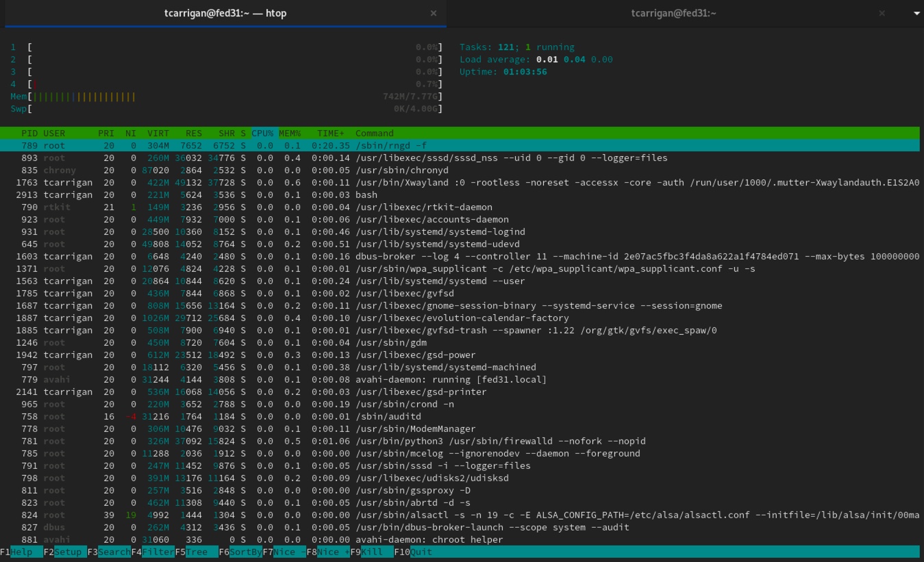Open the terminal tab list dropdown arrow

(x=916, y=14)
